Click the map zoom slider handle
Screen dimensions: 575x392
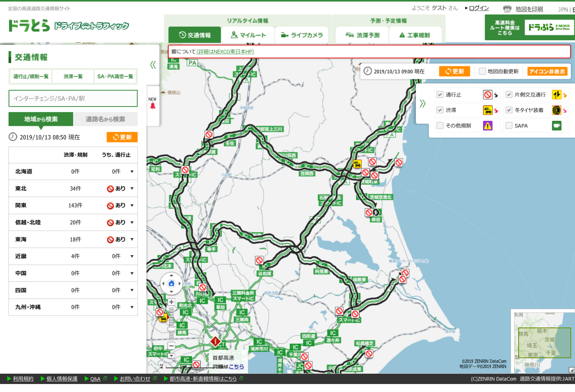click(171, 329)
